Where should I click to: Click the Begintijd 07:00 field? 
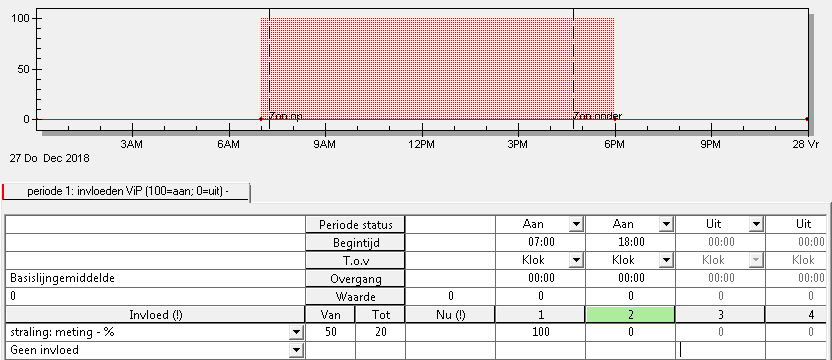tap(540, 243)
